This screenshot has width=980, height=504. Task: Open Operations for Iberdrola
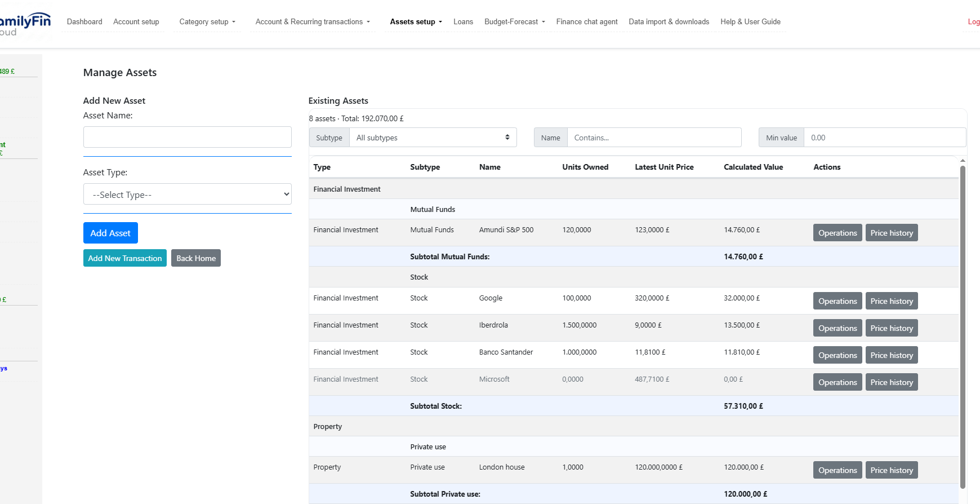pyautogui.click(x=838, y=328)
